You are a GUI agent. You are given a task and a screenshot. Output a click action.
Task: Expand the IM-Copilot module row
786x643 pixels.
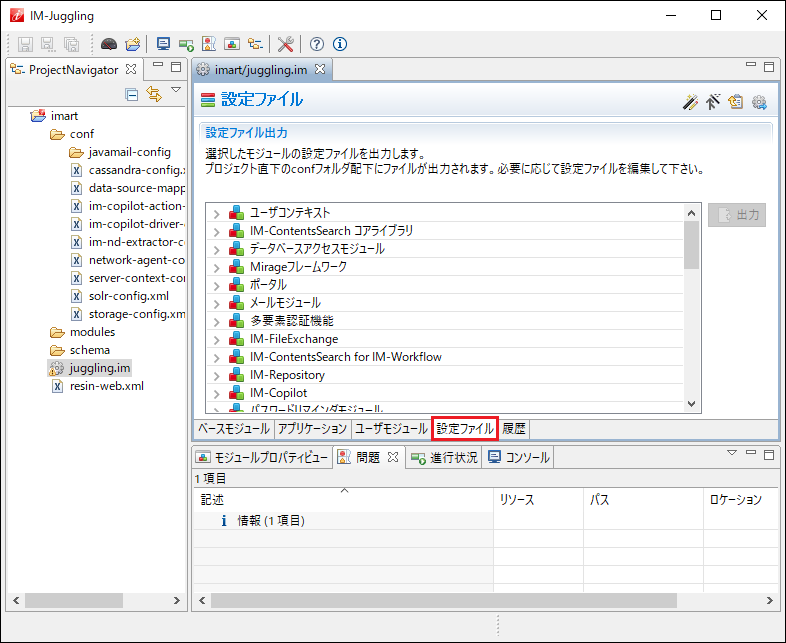coord(216,394)
